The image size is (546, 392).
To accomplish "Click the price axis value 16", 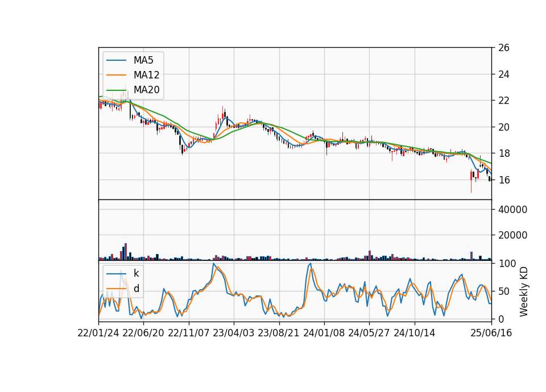I will pyautogui.click(x=503, y=180).
